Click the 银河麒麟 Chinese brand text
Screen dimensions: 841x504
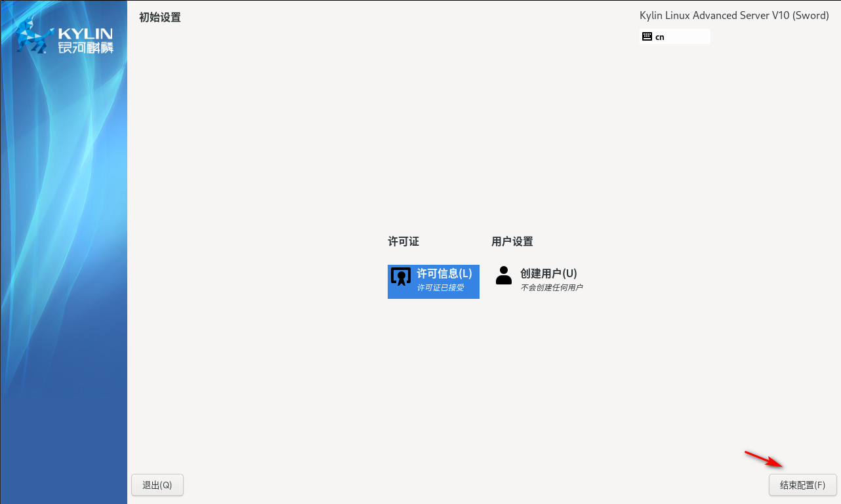point(85,48)
